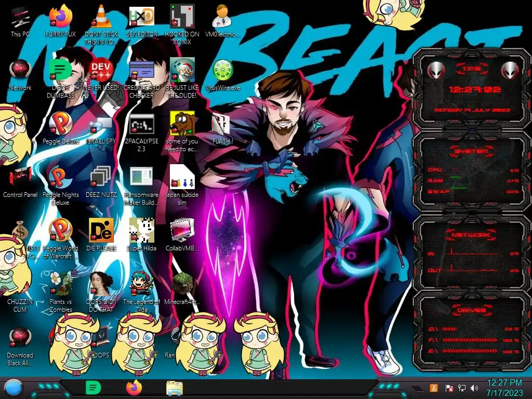
Task: Open the DONT STICK THIS IN YO... VLC shortcut
Action: (101, 25)
